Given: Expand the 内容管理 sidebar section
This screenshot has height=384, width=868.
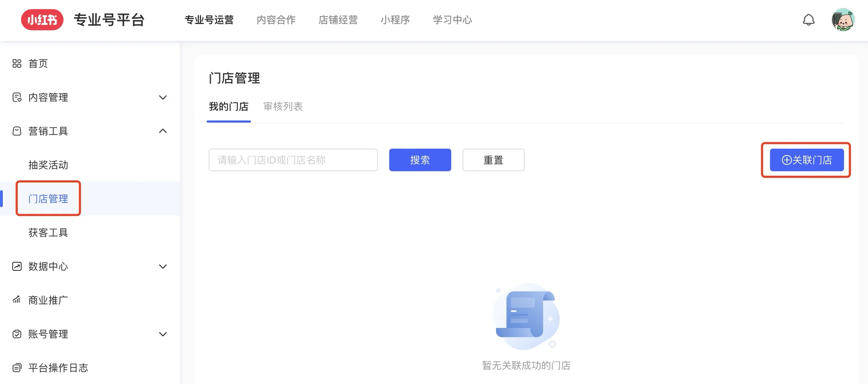Looking at the screenshot, I should (163, 97).
